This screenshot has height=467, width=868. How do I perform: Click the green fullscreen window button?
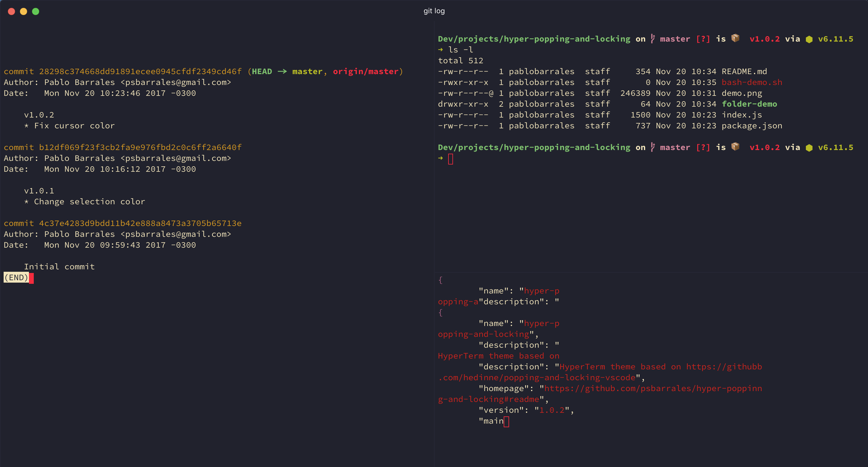tap(35, 11)
